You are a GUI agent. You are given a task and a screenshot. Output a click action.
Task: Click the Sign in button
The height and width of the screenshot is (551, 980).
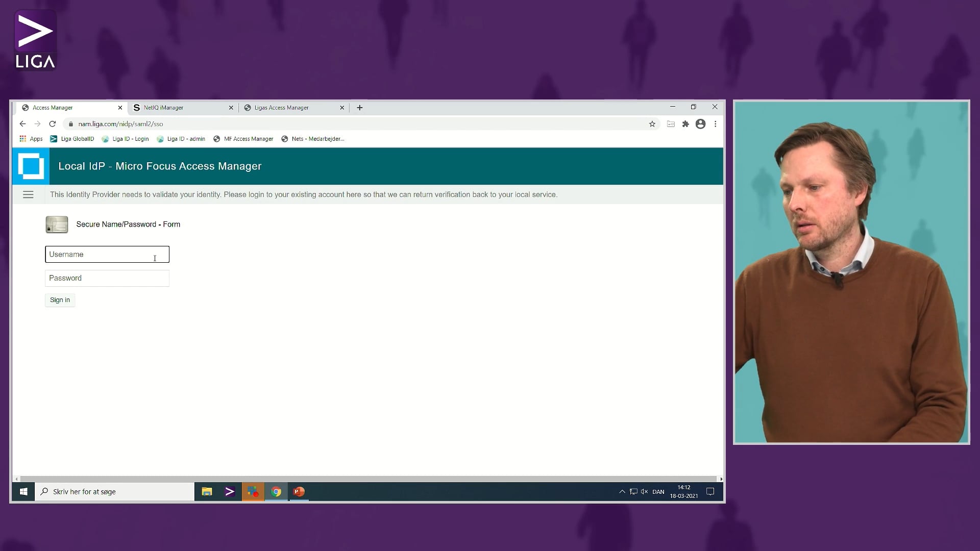point(60,300)
